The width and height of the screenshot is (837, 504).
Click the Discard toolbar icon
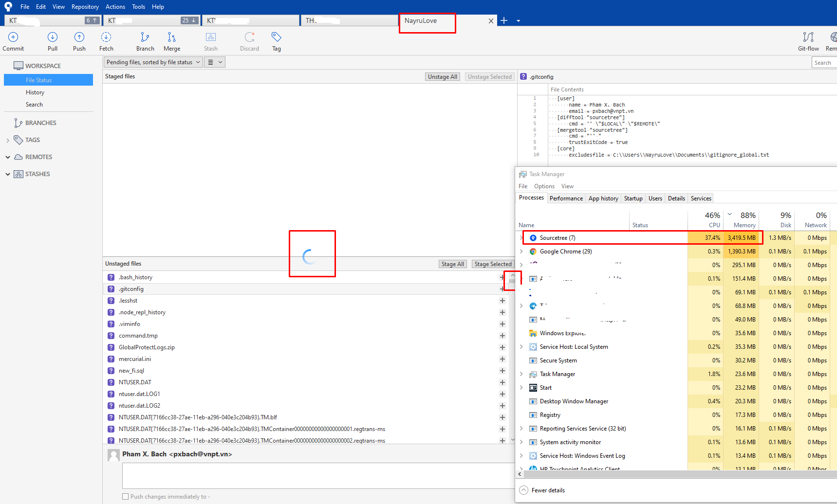pos(250,37)
